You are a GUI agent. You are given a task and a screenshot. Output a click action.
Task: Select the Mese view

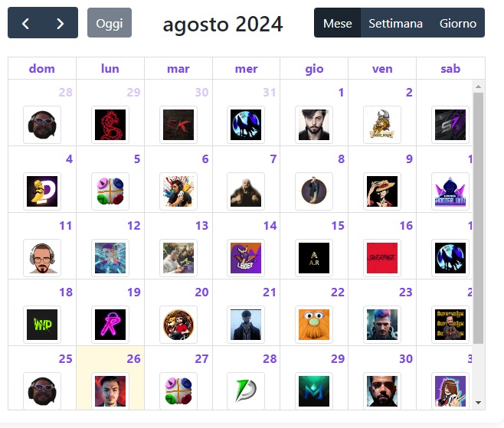tap(338, 23)
